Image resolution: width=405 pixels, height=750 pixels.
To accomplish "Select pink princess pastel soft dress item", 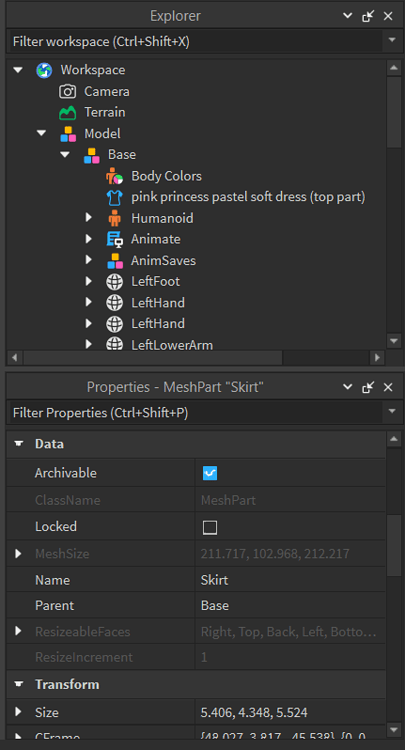I will tap(248, 197).
